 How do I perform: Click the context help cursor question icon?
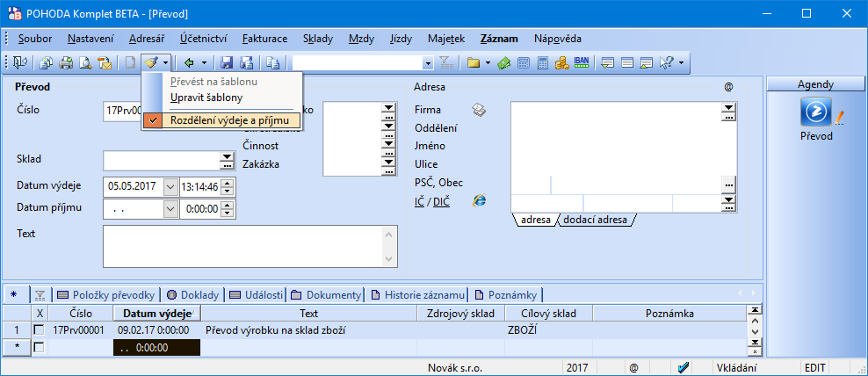pos(666,63)
